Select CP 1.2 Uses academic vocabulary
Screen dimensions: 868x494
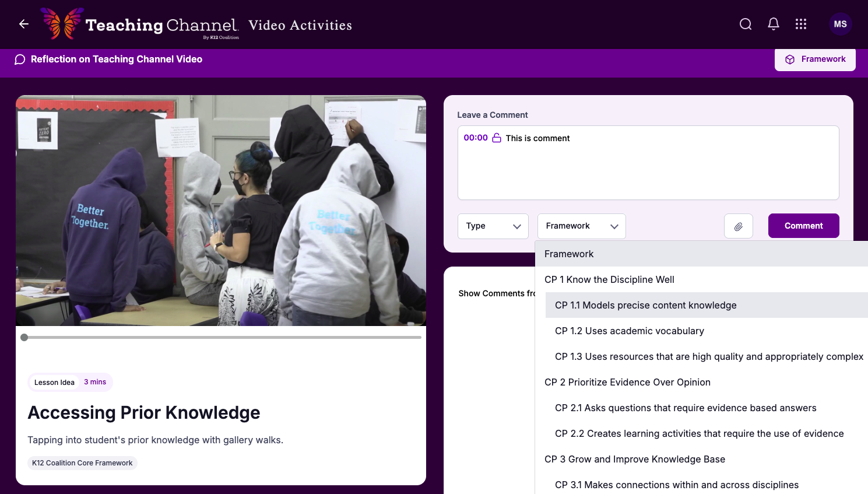[x=629, y=331]
